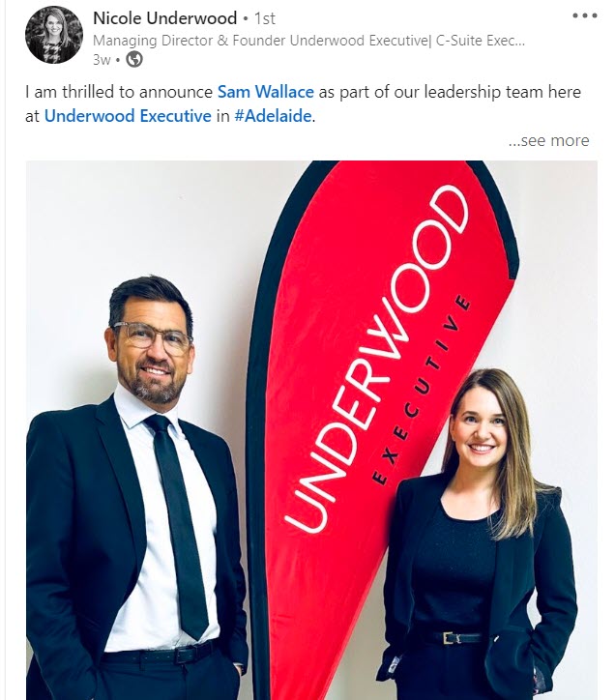Select the 1st connection degree badge

coord(265,18)
